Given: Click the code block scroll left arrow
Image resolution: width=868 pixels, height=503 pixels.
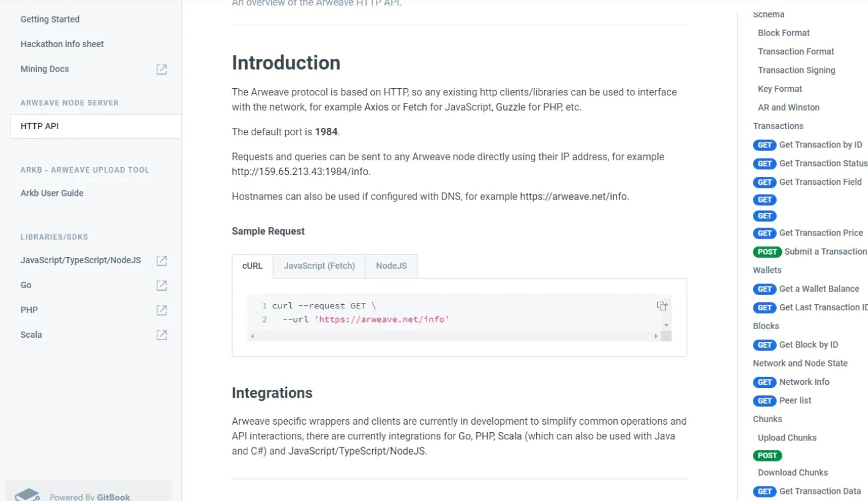Looking at the screenshot, I should pos(252,337).
